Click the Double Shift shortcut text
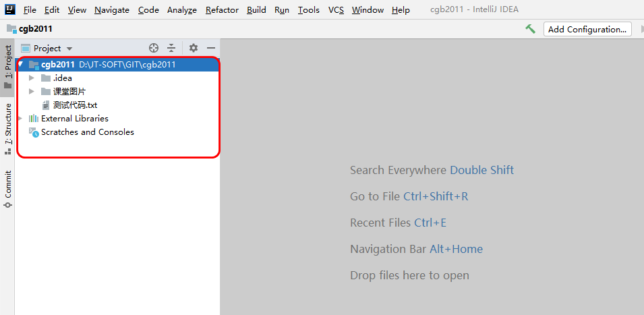Screen dimensions: 644x315 coord(481,170)
